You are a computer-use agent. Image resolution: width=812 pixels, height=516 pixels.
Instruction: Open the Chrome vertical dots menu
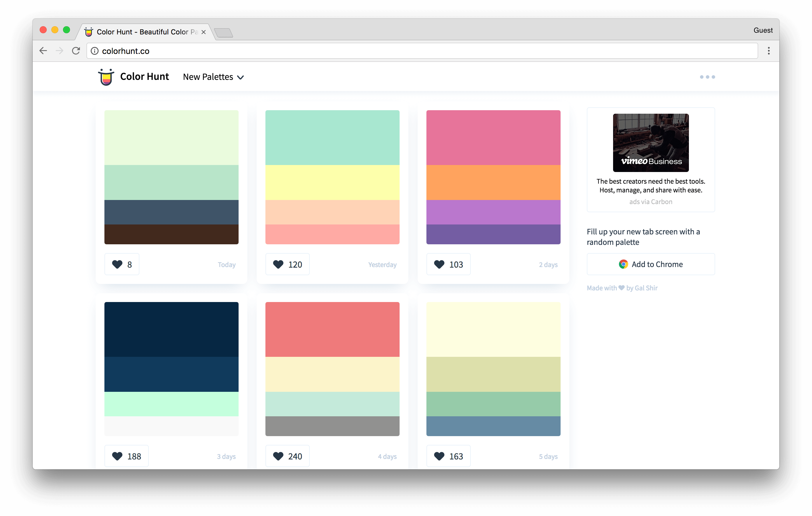[x=769, y=51]
